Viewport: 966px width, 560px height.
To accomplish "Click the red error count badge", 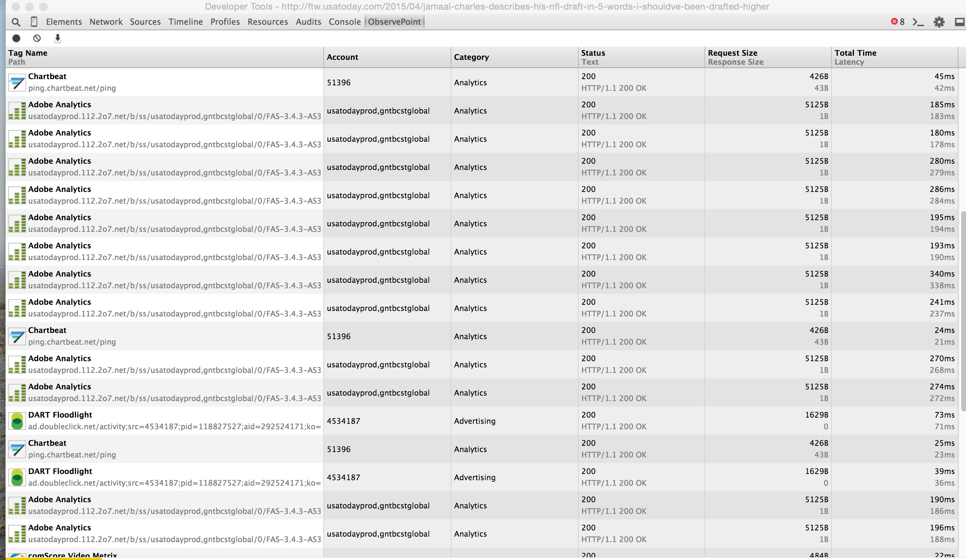I will point(898,22).
